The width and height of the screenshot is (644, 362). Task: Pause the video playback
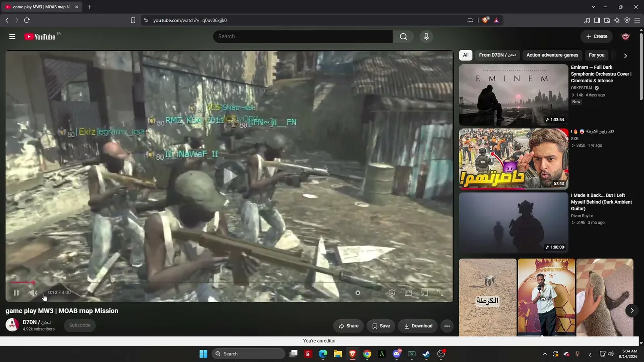pos(16,293)
